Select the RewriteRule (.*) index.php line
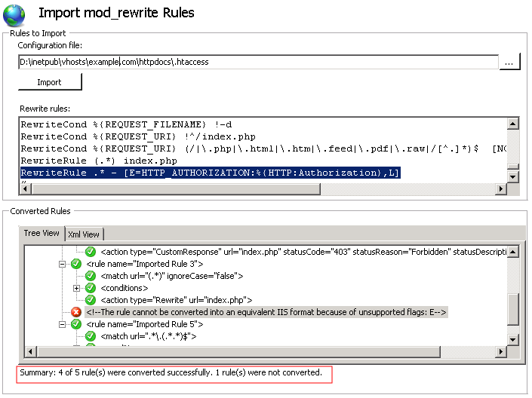 [99, 161]
